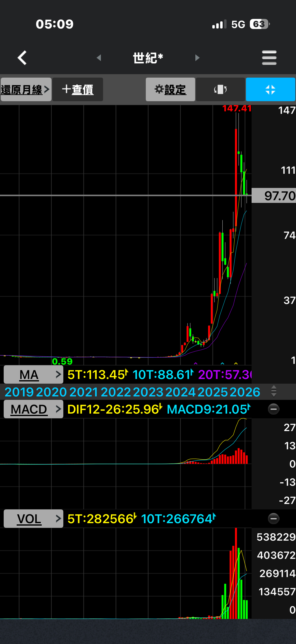The image size is (296, 644).
Task: Adjust the panel divider handle beside 2026
Action: click(x=274, y=391)
